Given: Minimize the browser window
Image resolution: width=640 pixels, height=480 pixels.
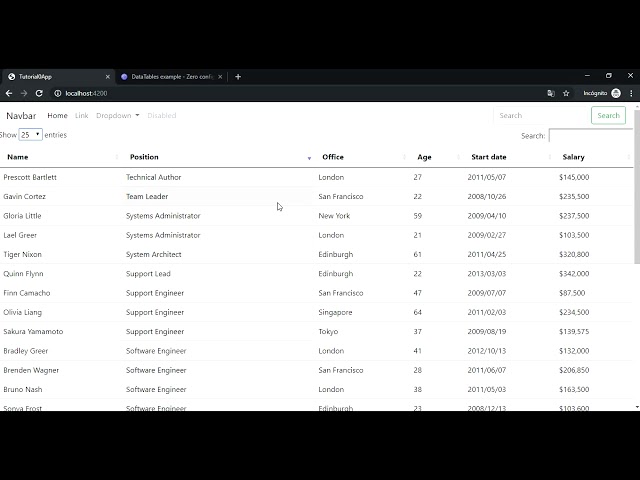Looking at the screenshot, I should (x=587, y=76).
